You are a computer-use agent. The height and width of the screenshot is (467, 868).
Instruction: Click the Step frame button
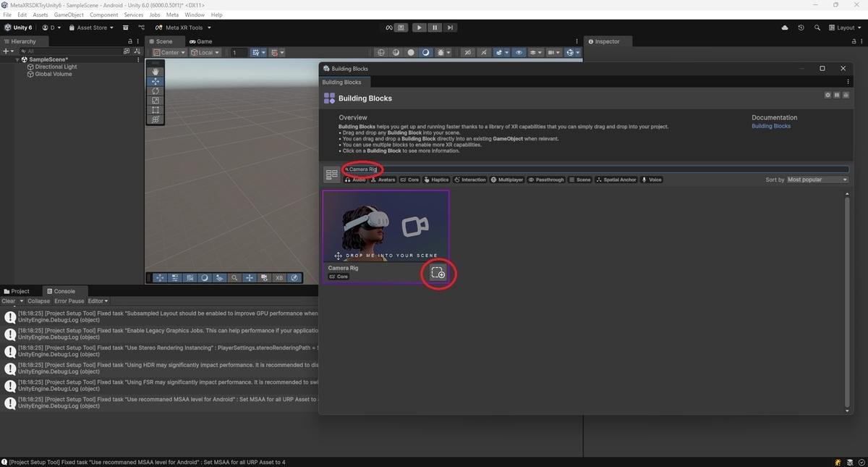[x=450, y=28]
